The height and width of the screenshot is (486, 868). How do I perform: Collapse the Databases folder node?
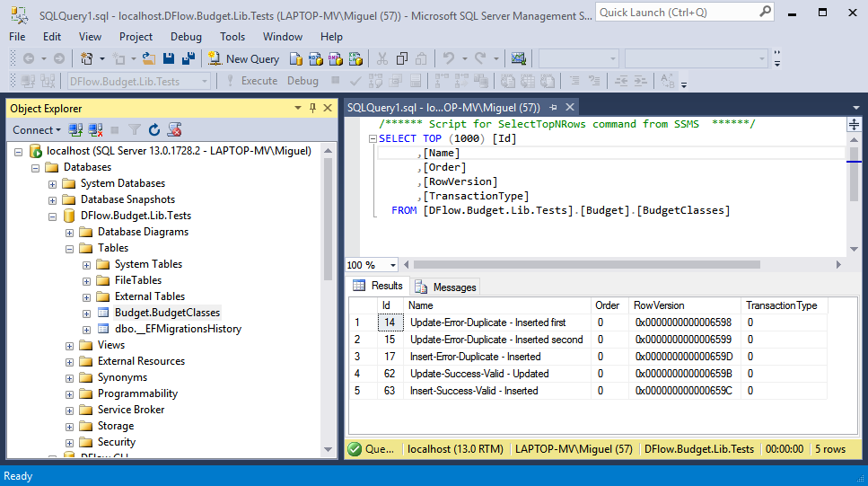coord(35,167)
